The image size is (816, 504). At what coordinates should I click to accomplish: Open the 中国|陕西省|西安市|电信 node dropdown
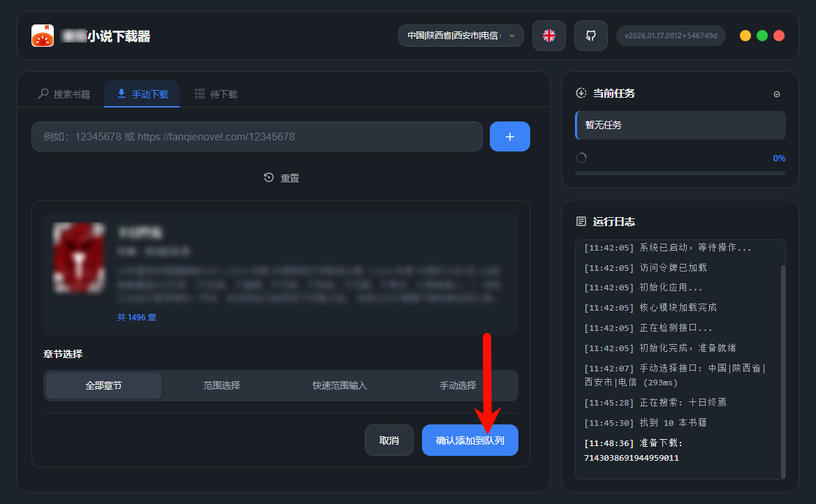click(461, 36)
